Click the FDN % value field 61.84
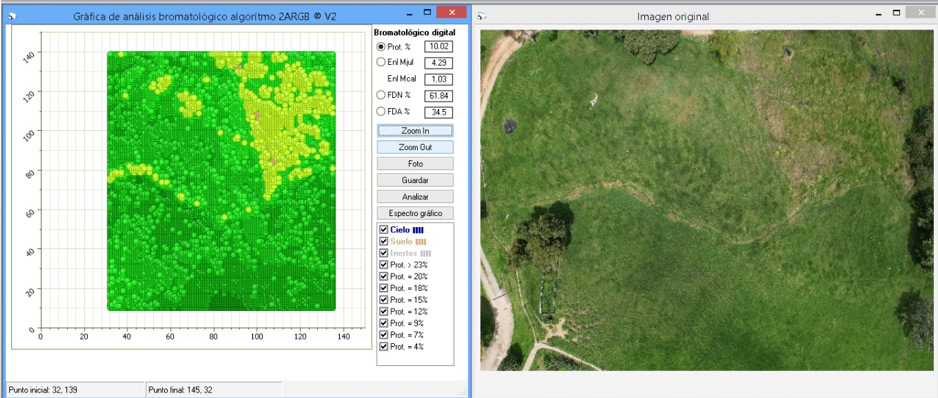This screenshot has width=938, height=398. [x=438, y=96]
